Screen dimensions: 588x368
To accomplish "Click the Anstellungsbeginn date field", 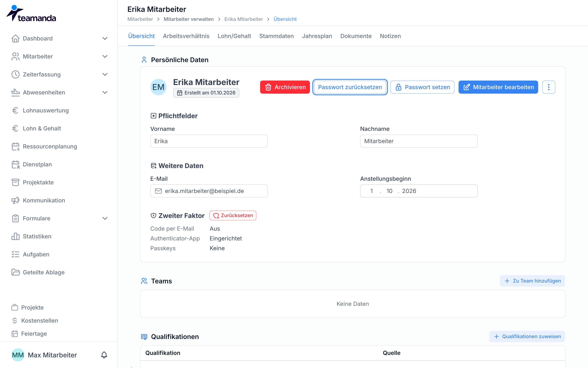I will pyautogui.click(x=419, y=191).
